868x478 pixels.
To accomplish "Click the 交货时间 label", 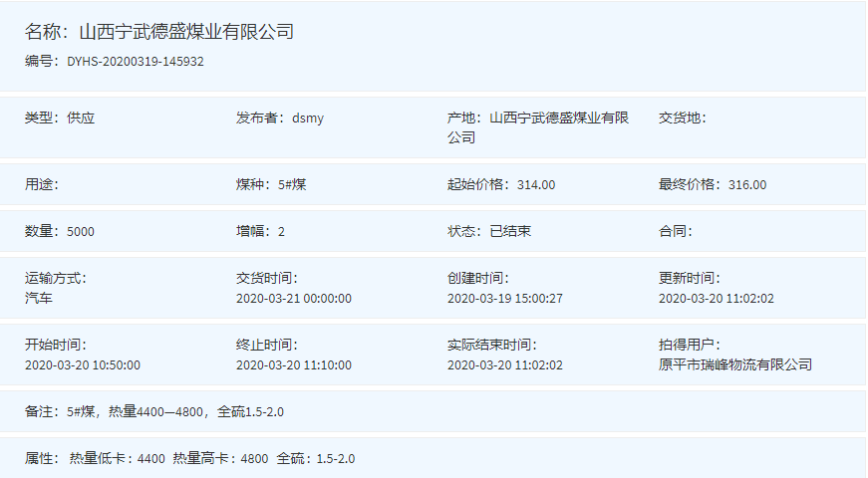I will tap(267, 278).
